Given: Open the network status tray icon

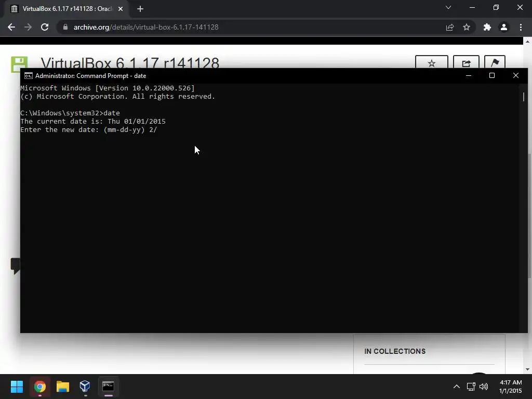Looking at the screenshot, I should coord(471,387).
